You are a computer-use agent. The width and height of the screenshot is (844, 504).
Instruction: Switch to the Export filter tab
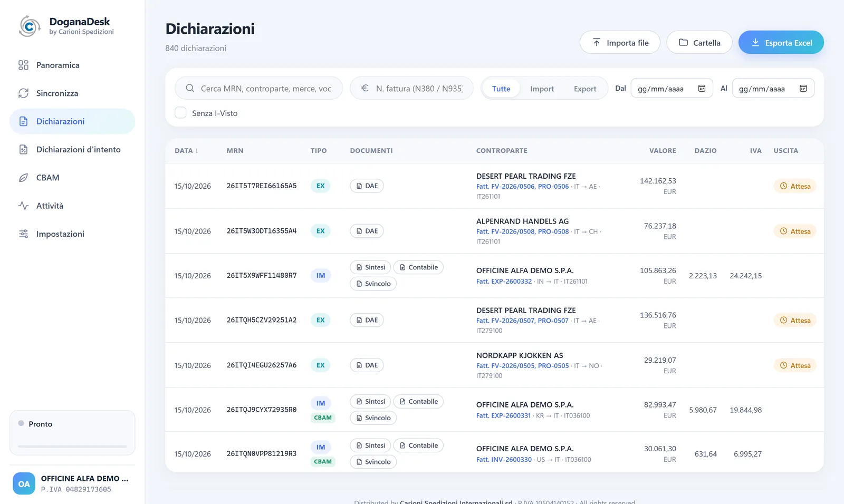(x=585, y=89)
